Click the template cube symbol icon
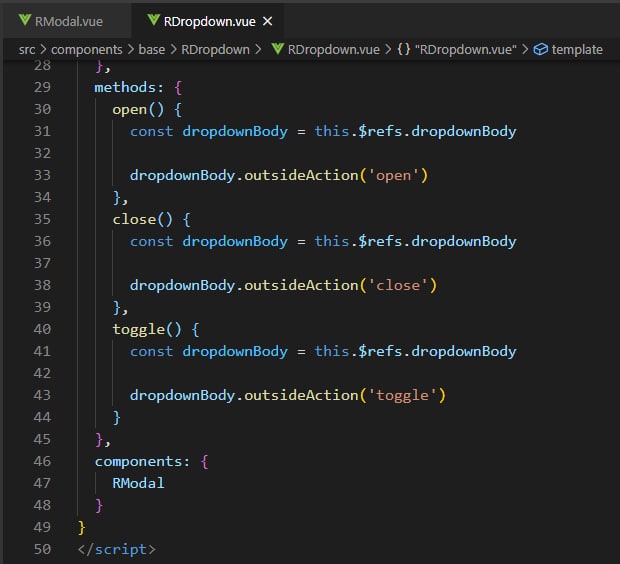The height and width of the screenshot is (564, 620). (541, 49)
